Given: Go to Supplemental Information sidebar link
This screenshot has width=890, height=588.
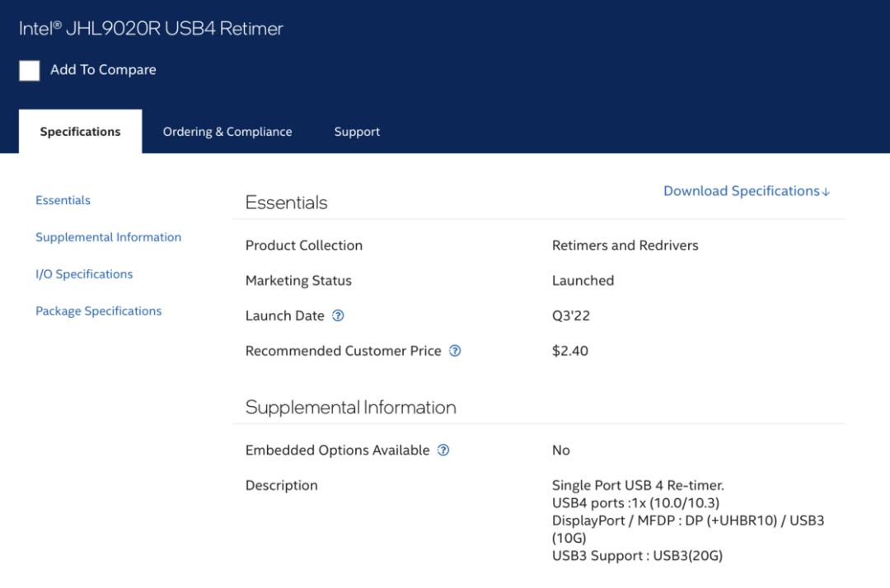Looking at the screenshot, I should tap(108, 237).
